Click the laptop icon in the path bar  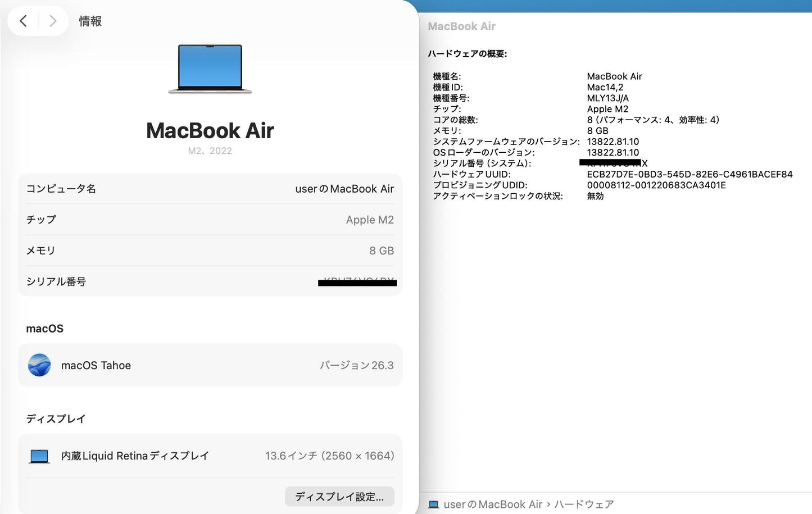pos(433,504)
